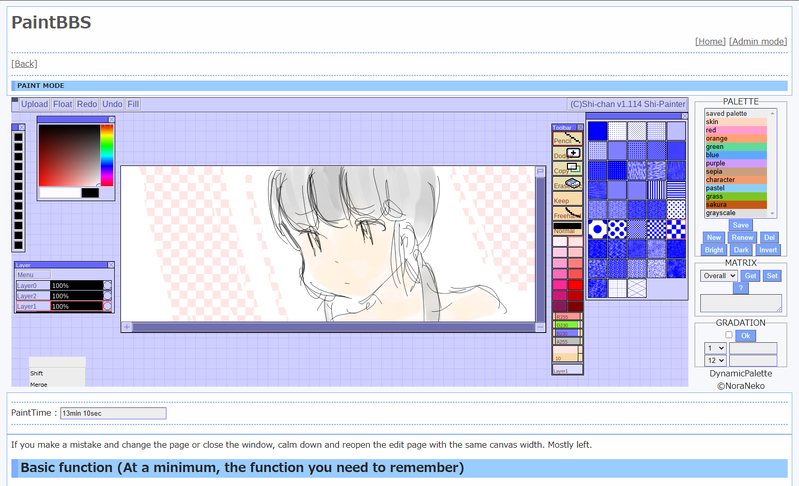The image size is (799, 486).
Task: Pick the square grid tone pattern
Action: [617, 288]
